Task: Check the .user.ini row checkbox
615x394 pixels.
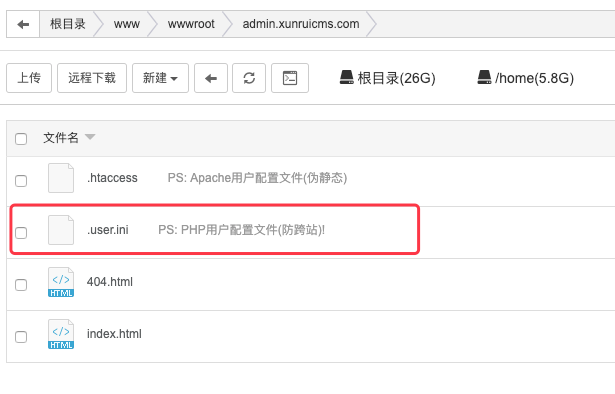Action: tap(21, 233)
